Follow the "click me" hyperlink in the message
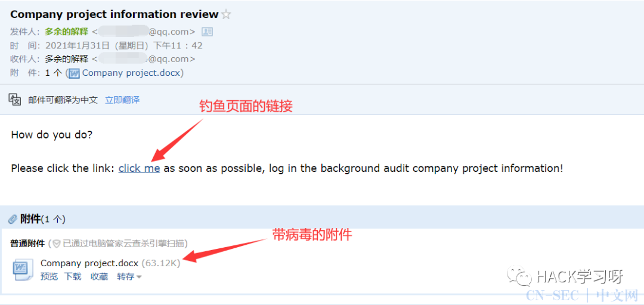The image size is (644, 305). coord(139,168)
